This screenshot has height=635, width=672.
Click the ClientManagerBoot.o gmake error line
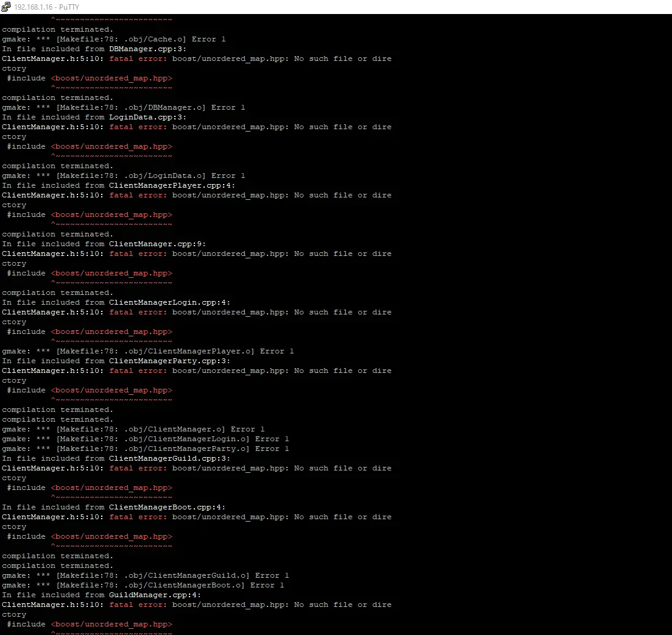pos(143,585)
